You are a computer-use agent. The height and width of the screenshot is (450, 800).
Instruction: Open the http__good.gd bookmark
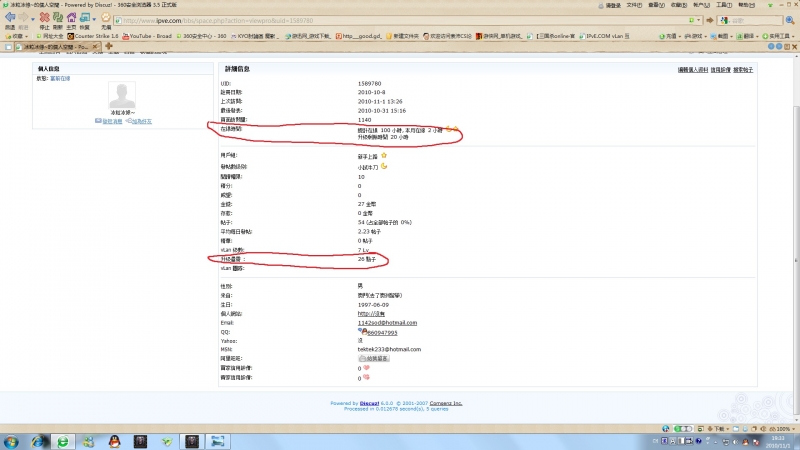click(x=358, y=36)
